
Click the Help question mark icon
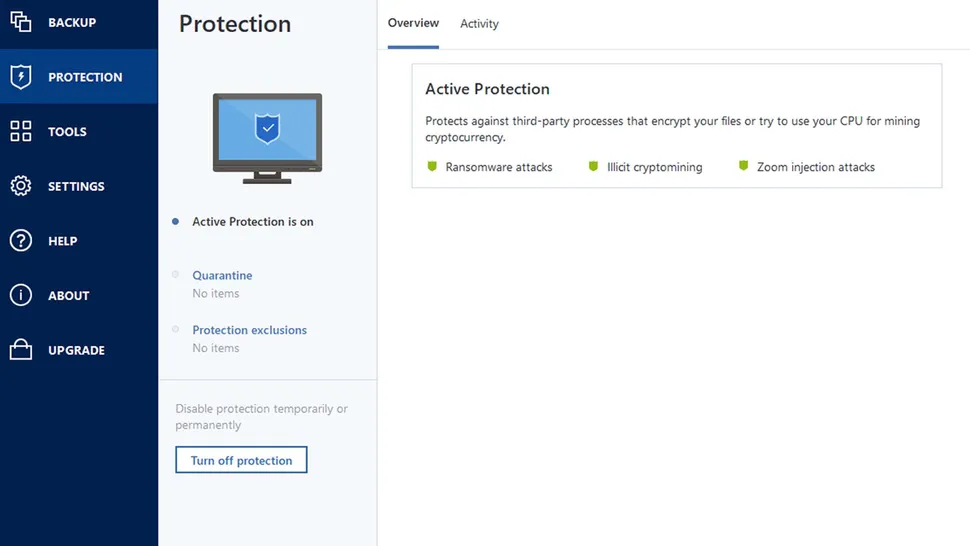[x=21, y=241]
